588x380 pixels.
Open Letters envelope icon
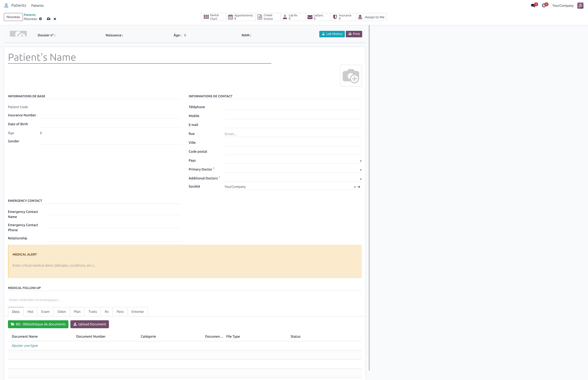pyautogui.click(x=310, y=17)
